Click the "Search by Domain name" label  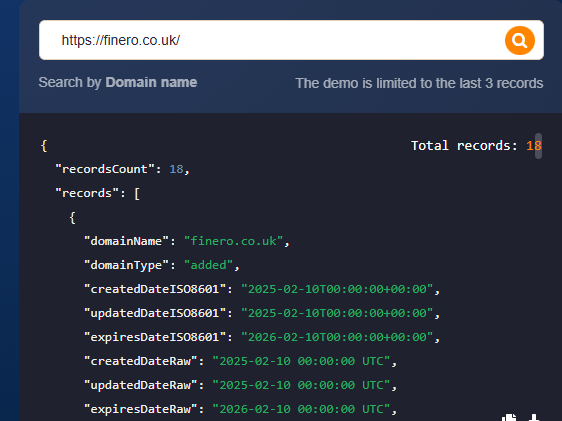pos(118,82)
